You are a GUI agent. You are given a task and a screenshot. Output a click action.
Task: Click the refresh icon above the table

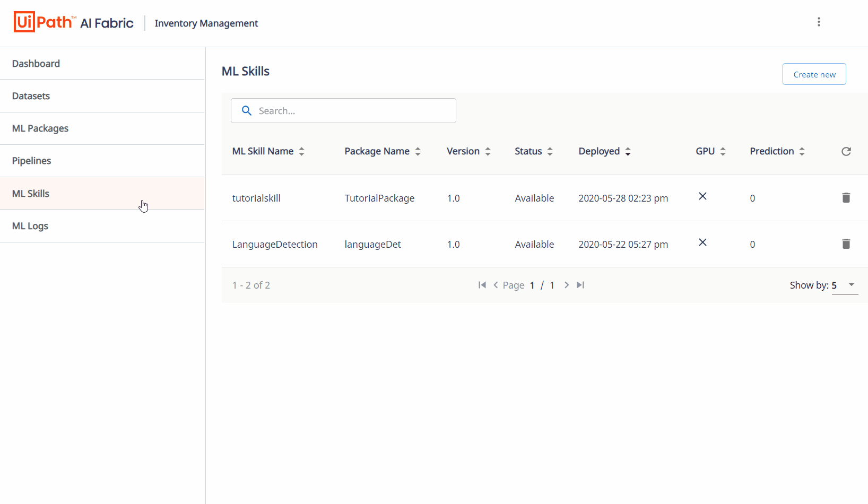[846, 151]
